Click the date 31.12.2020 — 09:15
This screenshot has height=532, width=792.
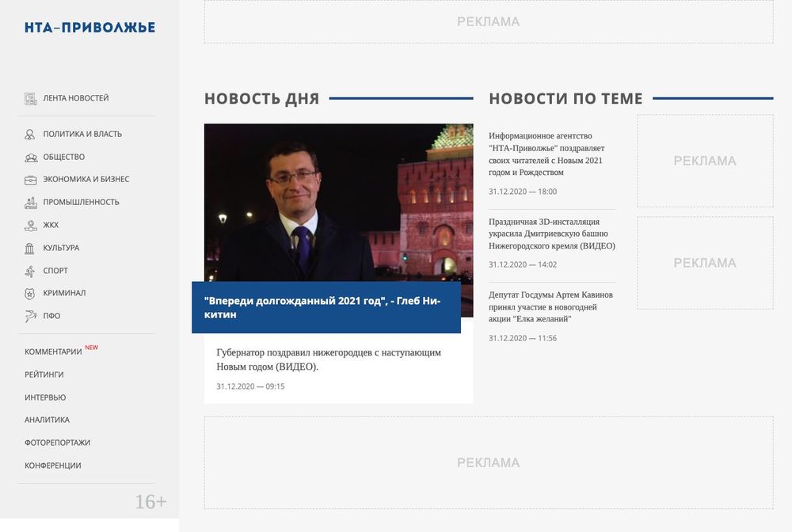250,386
